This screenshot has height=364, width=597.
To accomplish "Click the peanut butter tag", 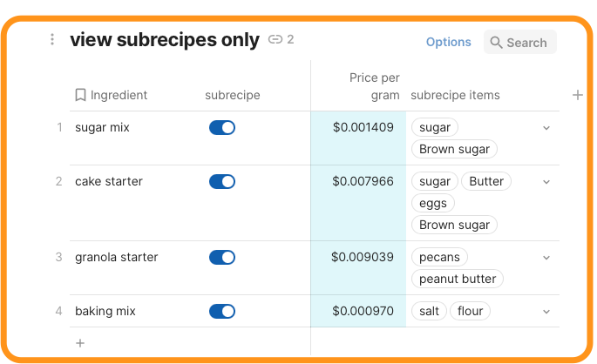I will [458, 280].
